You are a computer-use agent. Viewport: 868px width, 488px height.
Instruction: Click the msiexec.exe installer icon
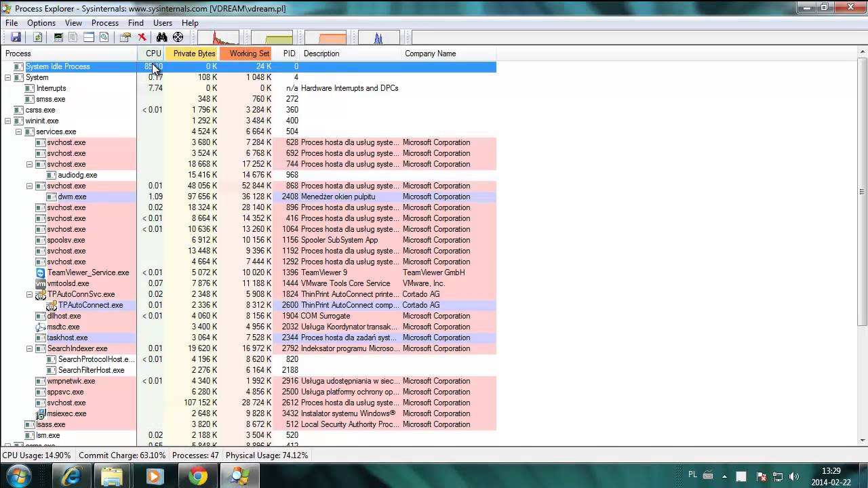coord(41,413)
